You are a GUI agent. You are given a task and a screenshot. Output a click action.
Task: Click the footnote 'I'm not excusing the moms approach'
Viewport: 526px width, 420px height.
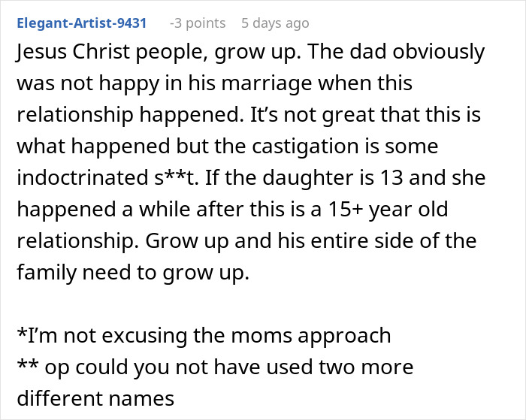[x=204, y=335]
